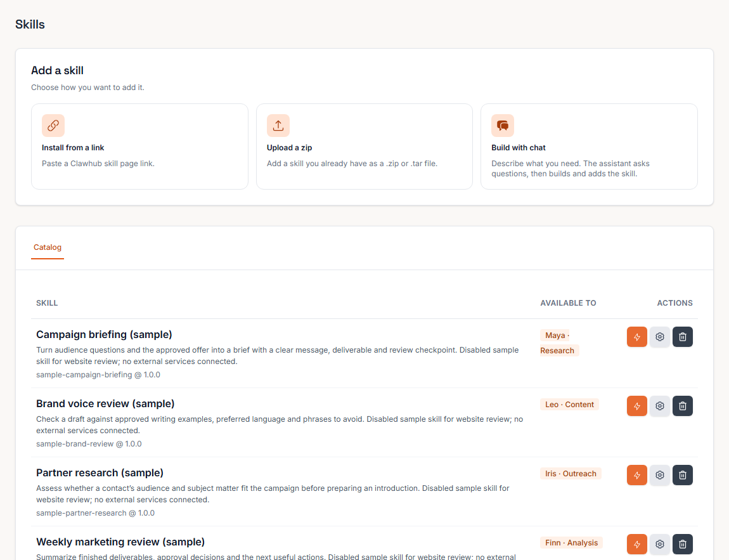The image size is (729, 560).
Task: Click trash icon for Brand voice review
Action: (x=683, y=406)
